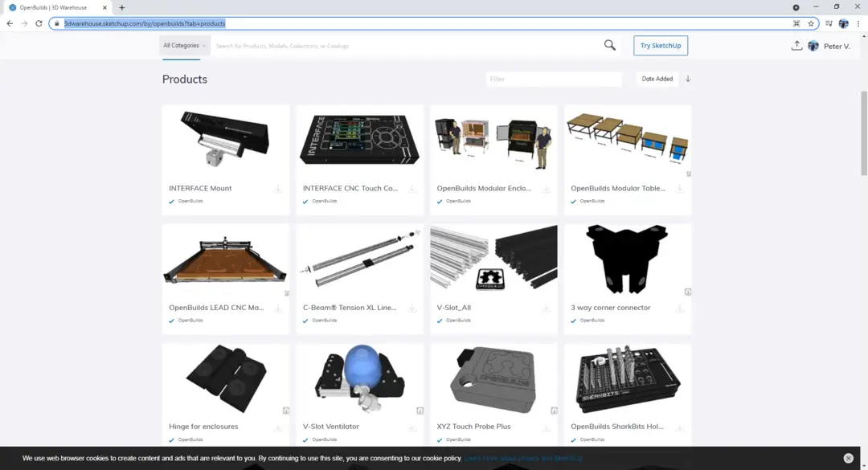Reverse sort order with the arrow icon

point(688,79)
